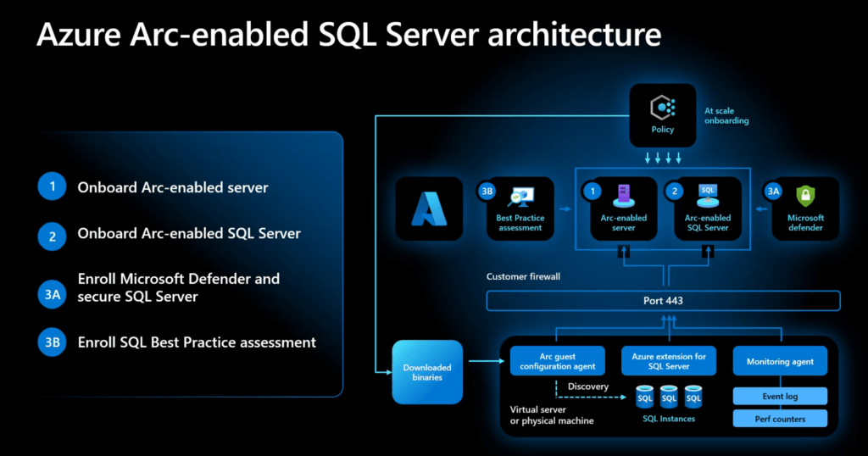Click the 'At scale onboarding' label
This screenshot has width=868, height=456.
click(726, 115)
